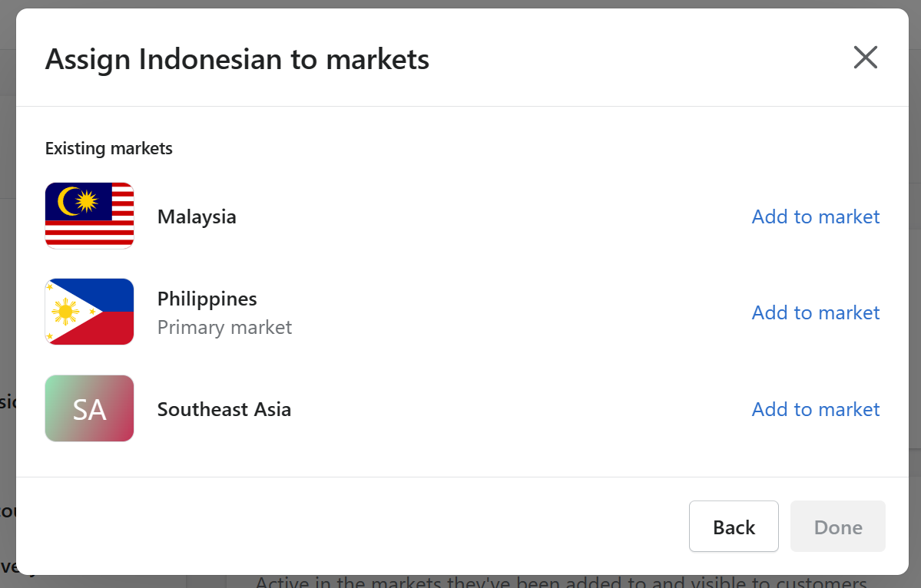Image resolution: width=921 pixels, height=588 pixels.
Task: Click the Primary market subtitle under Philippines
Action: [x=224, y=327]
